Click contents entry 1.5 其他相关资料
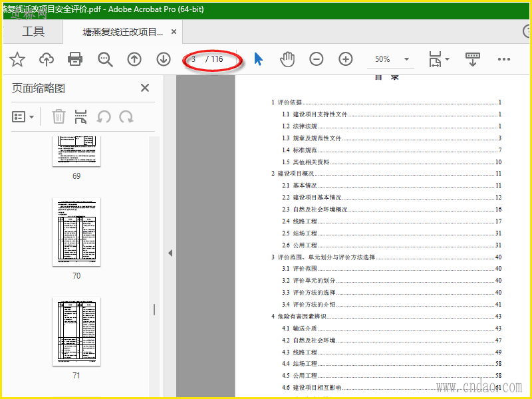532x399 pixels. pyautogui.click(x=392, y=162)
